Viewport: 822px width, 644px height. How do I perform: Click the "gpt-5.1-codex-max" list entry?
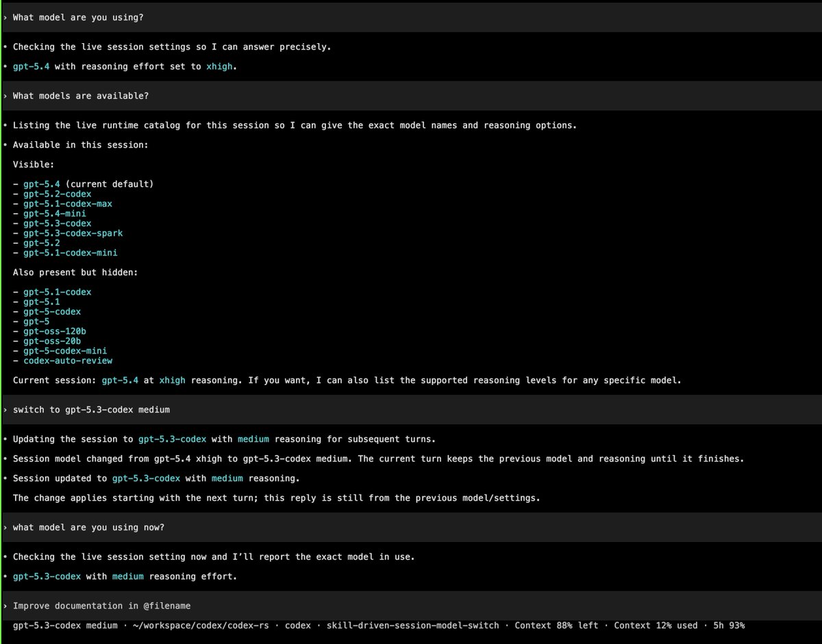(x=68, y=203)
